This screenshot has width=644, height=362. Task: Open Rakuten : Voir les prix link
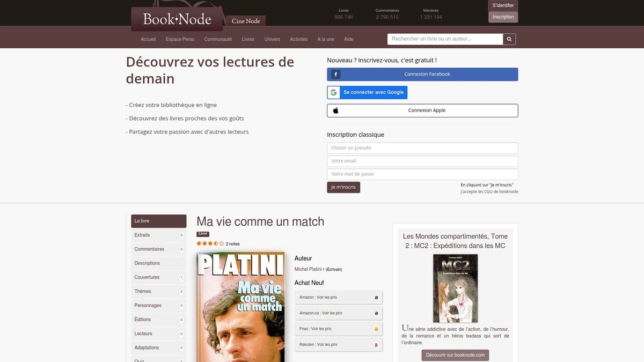click(339, 345)
